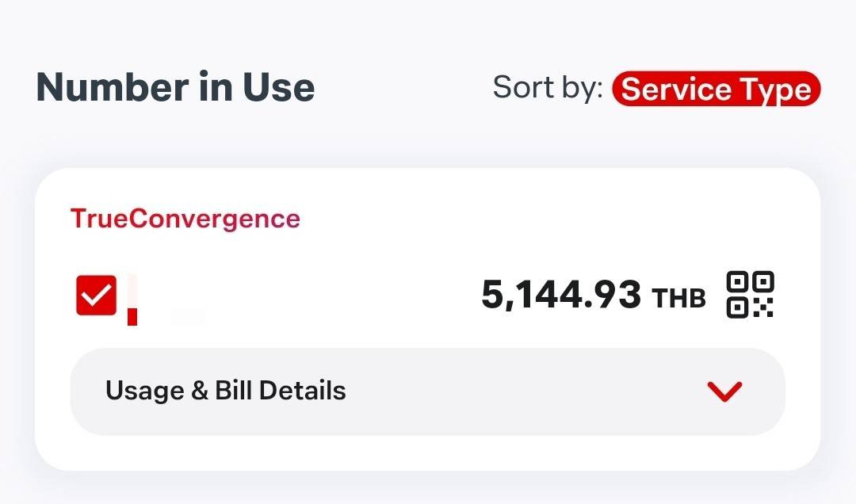The width and height of the screenshot is (856, 504).
Task: Reveal bill details with the chevron icon
Action: 724,391
